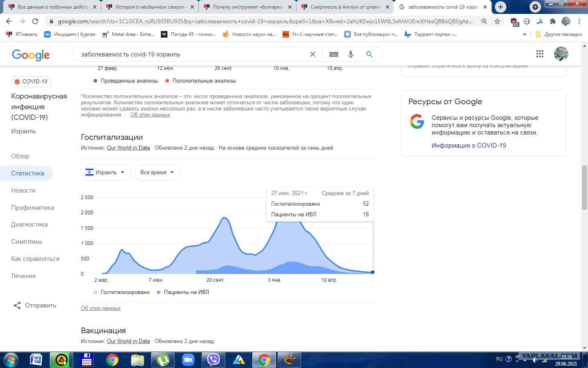This screenshot has height=368, width=588.
Task: Submit the search with the blue magnifier
Action: coord(369,54)
